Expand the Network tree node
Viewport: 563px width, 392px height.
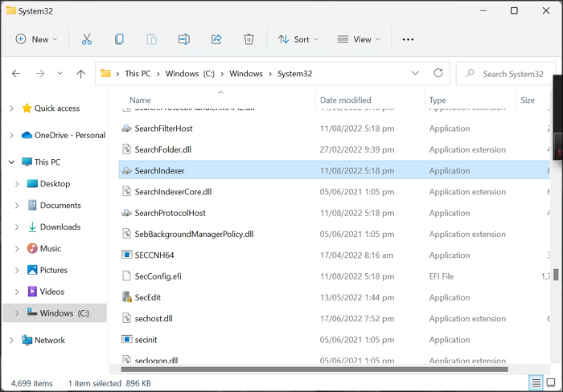11,340
